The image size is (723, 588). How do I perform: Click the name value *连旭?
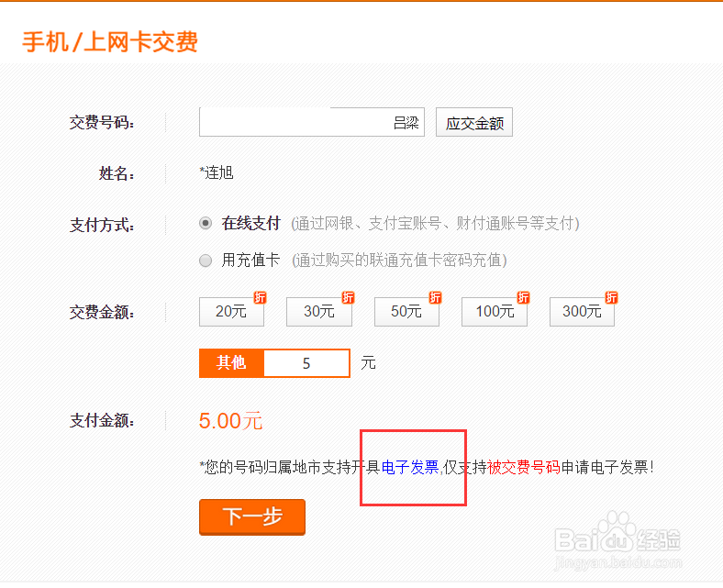coord(217,173)
